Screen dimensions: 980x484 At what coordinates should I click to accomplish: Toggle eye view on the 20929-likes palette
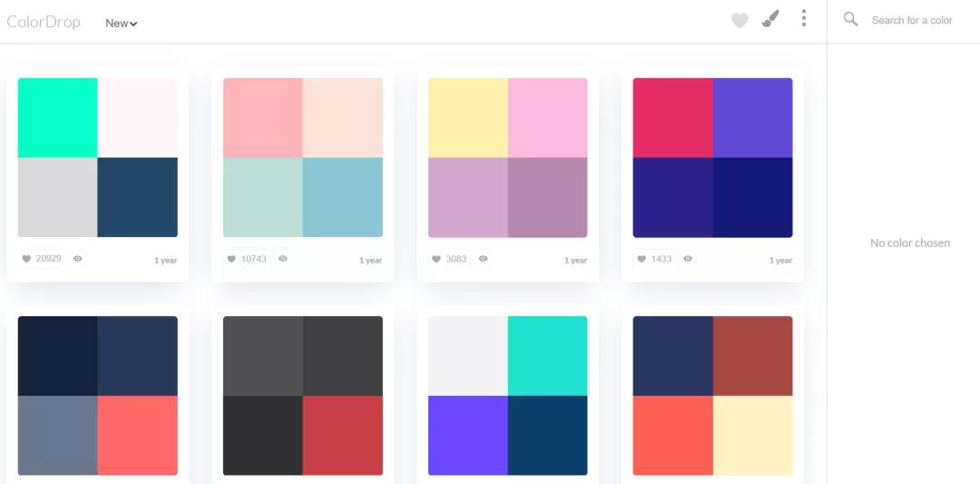77,258
